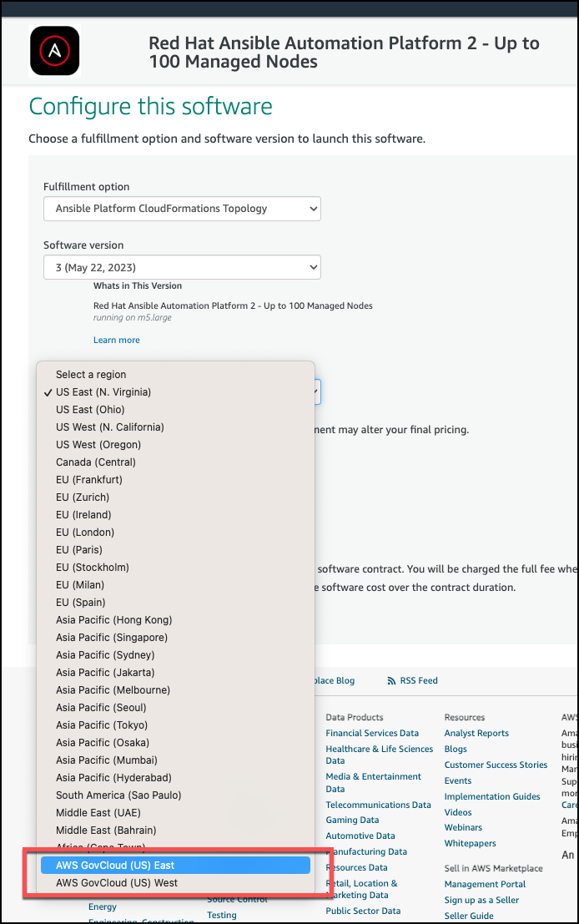579x924 pixels.
Task: Open Management Portal link
Action: click(485, 885)
